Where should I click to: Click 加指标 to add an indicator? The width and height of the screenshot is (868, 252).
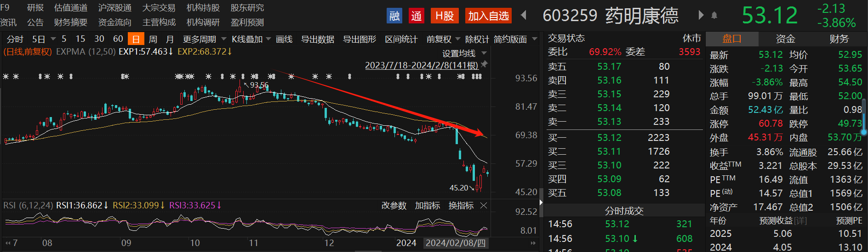click(428, 206)
